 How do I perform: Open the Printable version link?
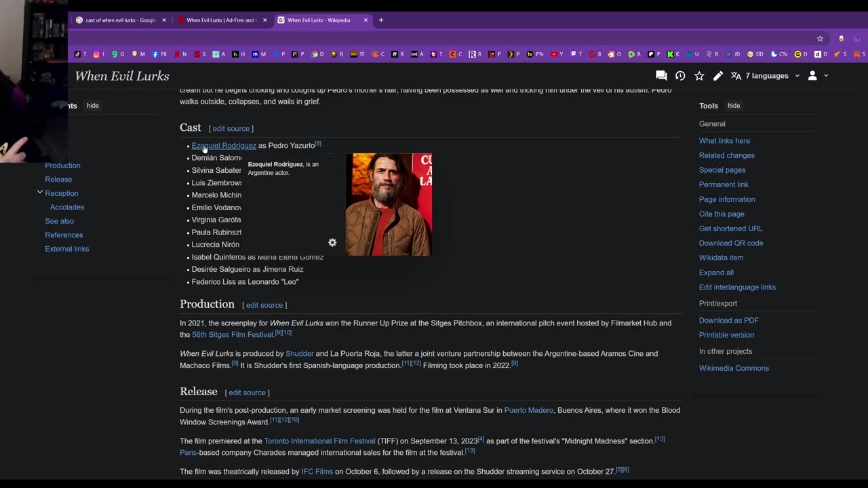coord(726,335)
